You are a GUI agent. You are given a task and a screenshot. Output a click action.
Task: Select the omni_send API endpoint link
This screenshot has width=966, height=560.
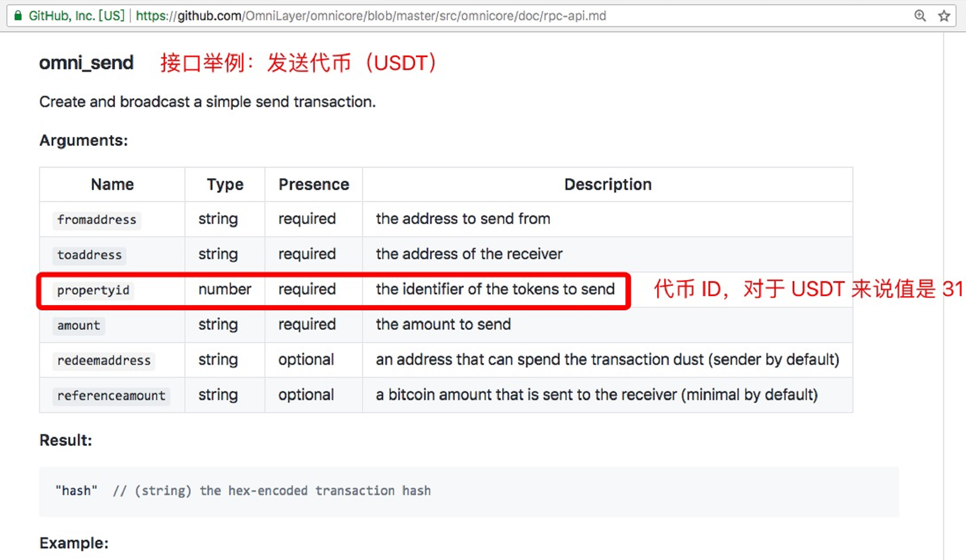click(x=85, y=63)
